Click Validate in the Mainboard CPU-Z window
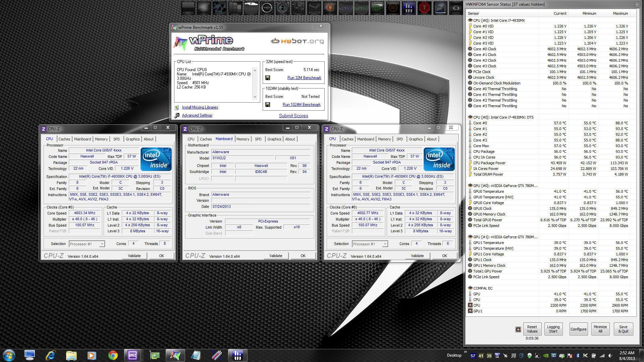The image size is (644, 362). [x=276, y=256]
